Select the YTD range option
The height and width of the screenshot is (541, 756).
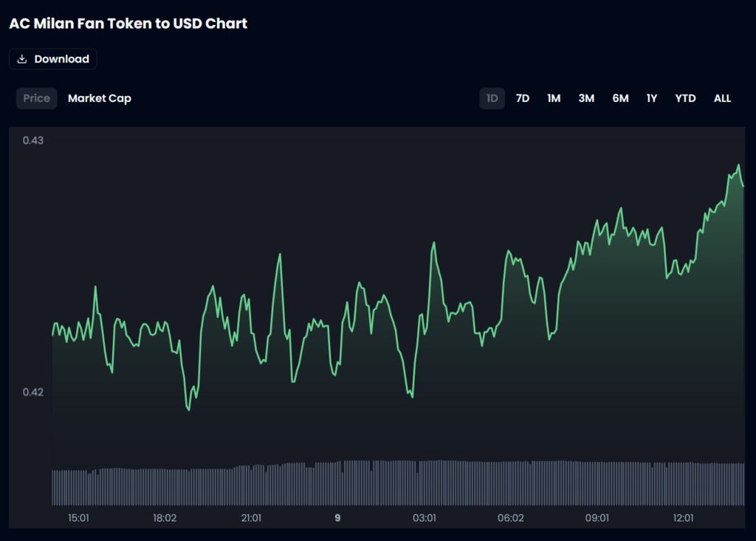click(x=685, y=98)
